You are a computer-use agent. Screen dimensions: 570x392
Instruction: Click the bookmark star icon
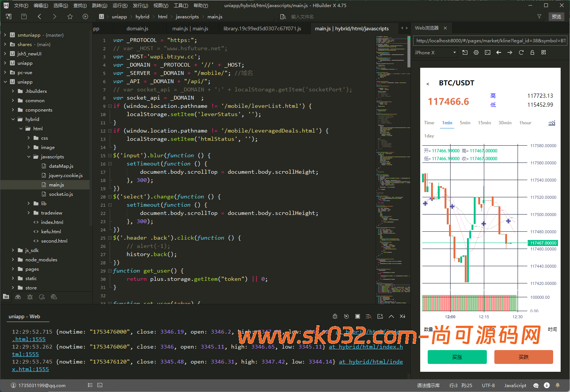tap(70, 16)
